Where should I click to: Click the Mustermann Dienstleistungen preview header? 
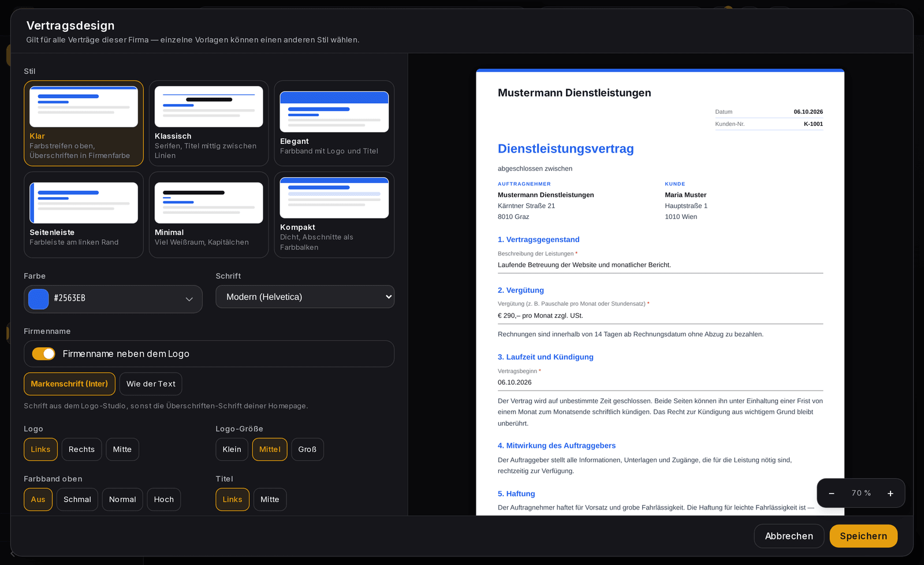pyautogui.click(x=574, y=93)
